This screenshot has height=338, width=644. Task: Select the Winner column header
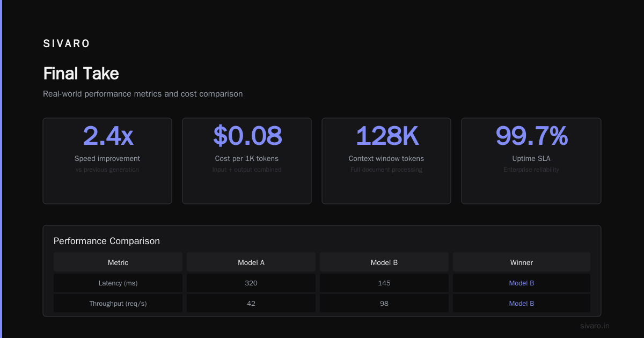click(x=522, y=262)
